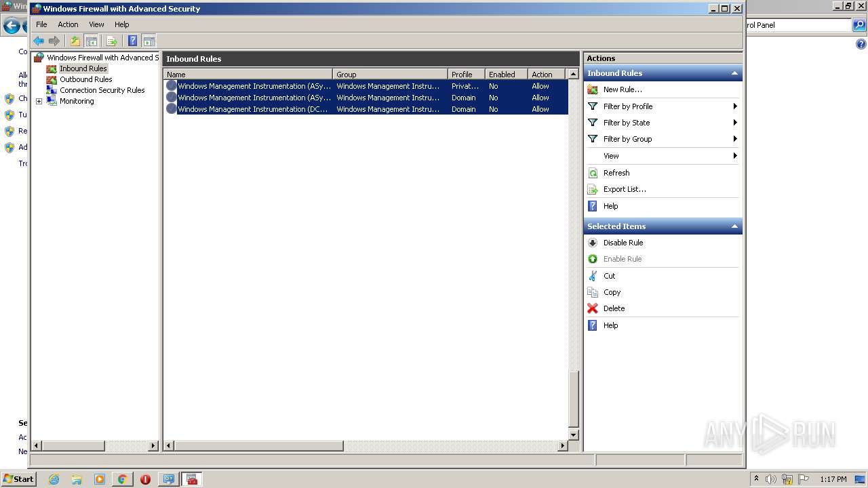Click right arrow of rules list horizontal scrollbar
The height and width of the screenshot is (488, 868).
click(x=563, y=446)
